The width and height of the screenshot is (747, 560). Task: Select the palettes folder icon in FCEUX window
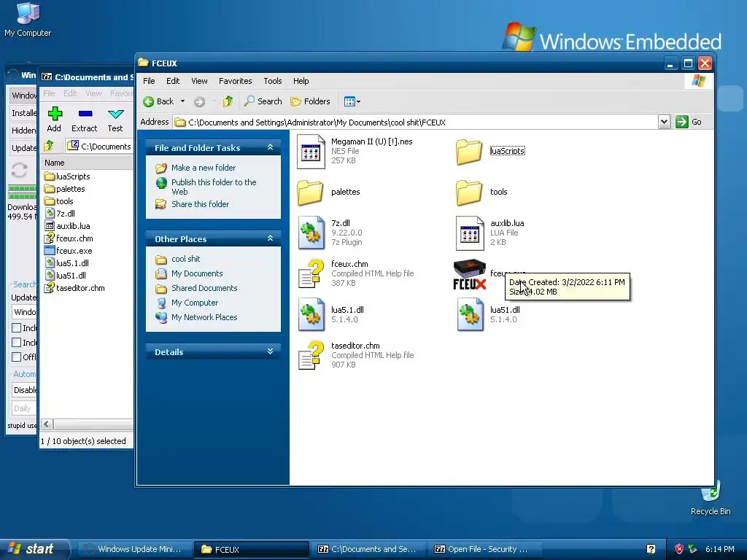[310, 192]
